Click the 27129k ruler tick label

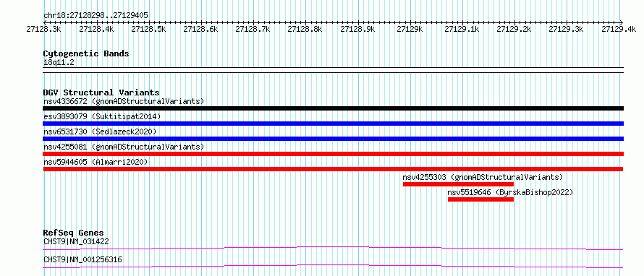point(410,29)
